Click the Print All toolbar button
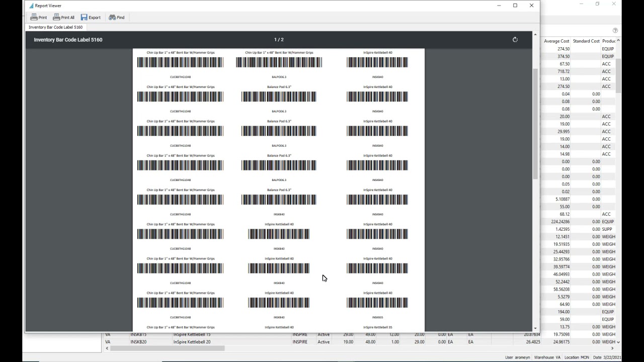The width and height of the screenshot is (644, 362). click(x=64, y=18)
